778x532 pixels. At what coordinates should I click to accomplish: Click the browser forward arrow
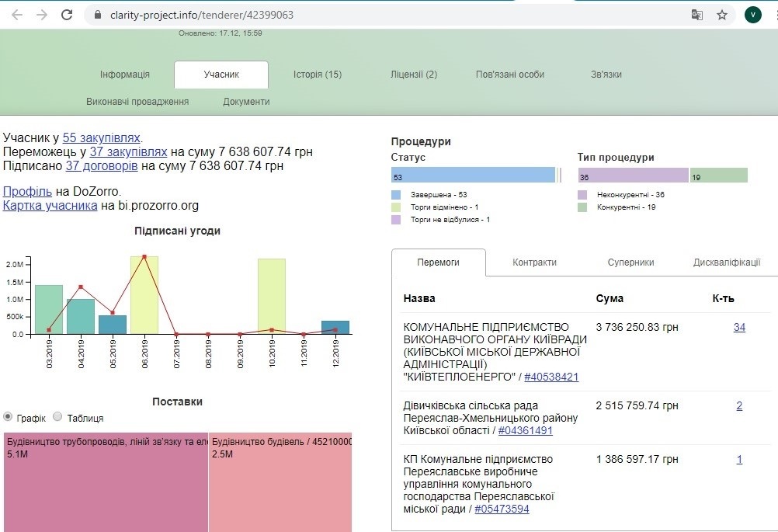click(x=42, y=15)
